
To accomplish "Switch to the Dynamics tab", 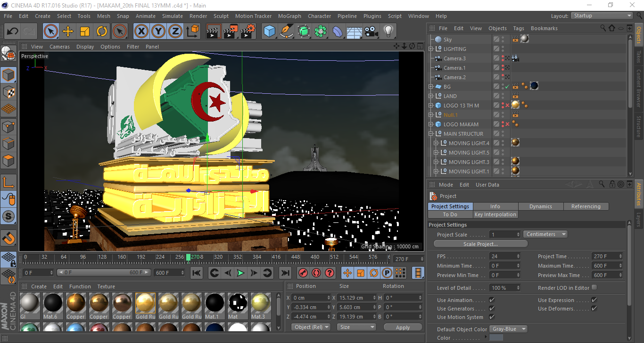I will pyautogui.click(x=540, y=206).
